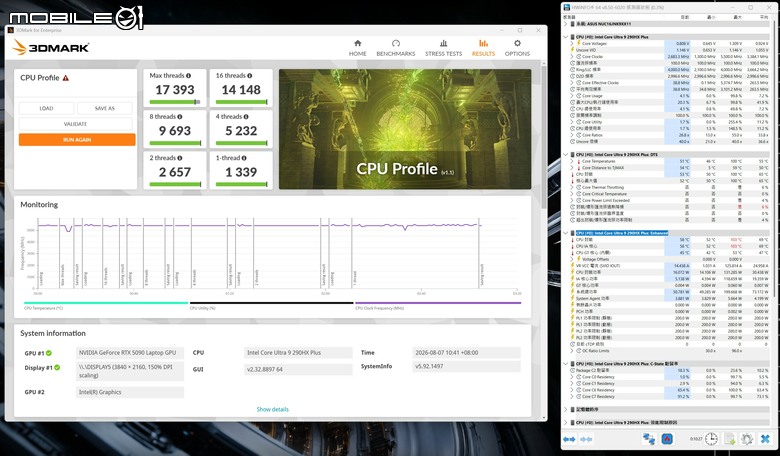Close HWiNFO sensors via blue X icon
Screen dimensions: 780x456
pyautogui.click(x=765, y=439)
